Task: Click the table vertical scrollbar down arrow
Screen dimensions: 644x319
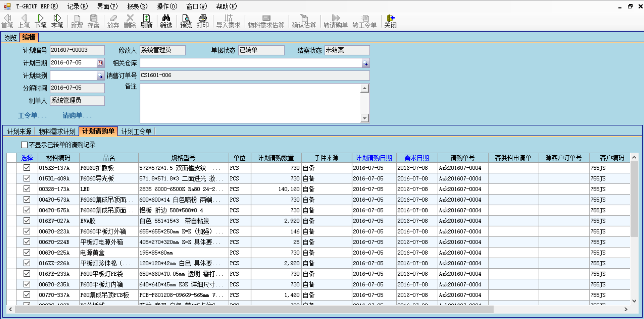Action: tap(634, 301)
